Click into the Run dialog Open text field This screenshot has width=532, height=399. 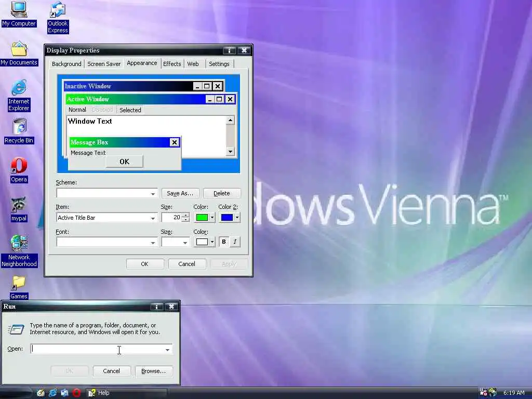point(97,350)
